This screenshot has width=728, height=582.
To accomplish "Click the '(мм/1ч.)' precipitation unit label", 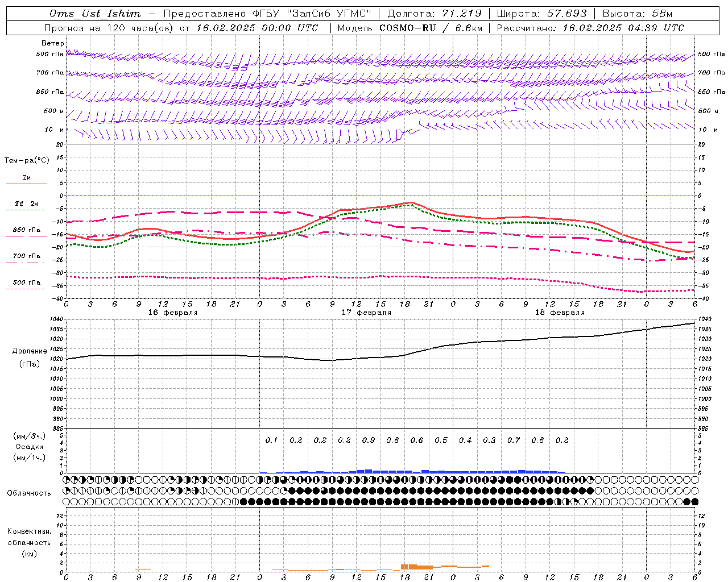I will 30,457.
